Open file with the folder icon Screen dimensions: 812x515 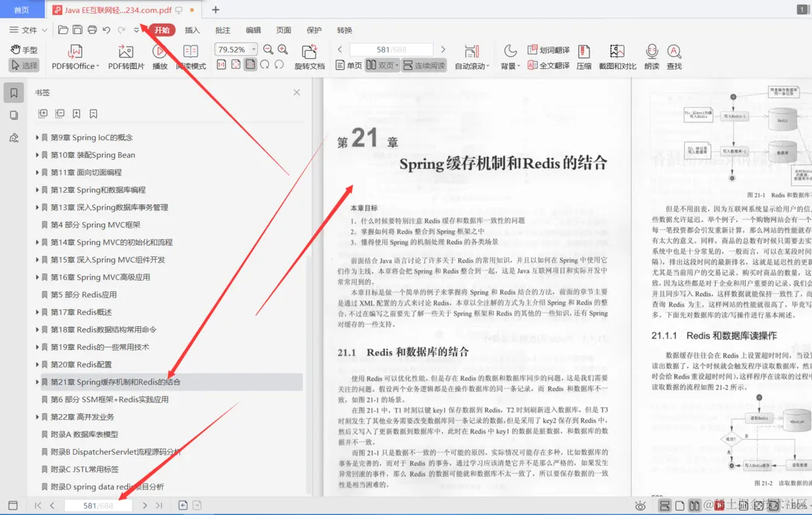(x=63, y=30)
